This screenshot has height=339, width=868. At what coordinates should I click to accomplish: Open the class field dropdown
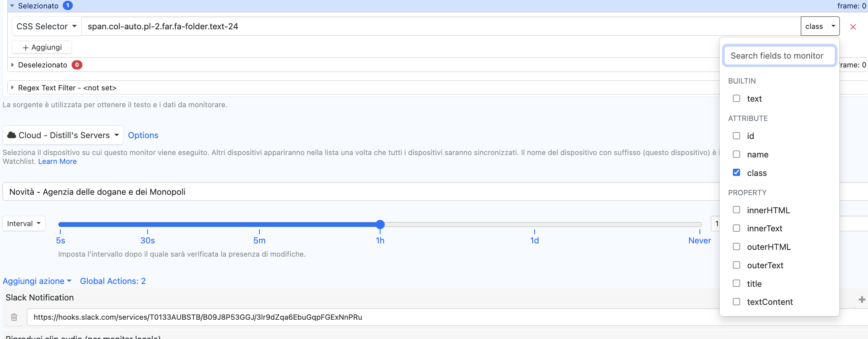[820, 27]
